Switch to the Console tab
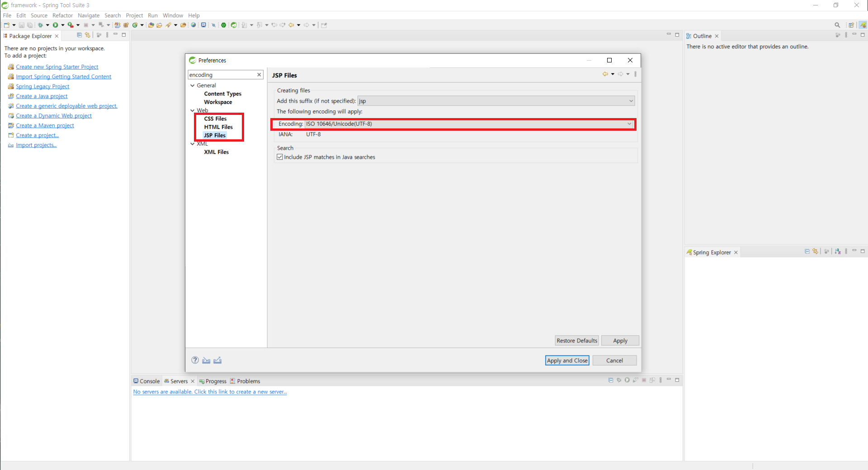This screenshot has width=868, height=470. (x=146, y=381)
